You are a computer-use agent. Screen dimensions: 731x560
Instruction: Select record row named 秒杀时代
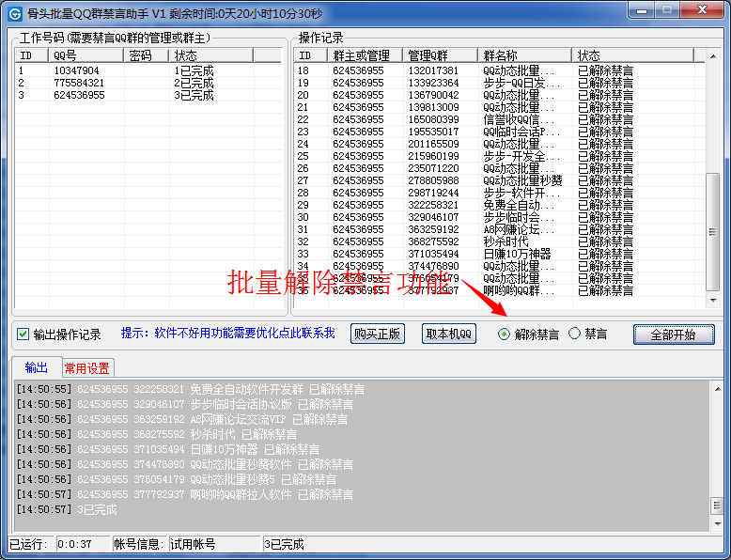coord(500,241)
